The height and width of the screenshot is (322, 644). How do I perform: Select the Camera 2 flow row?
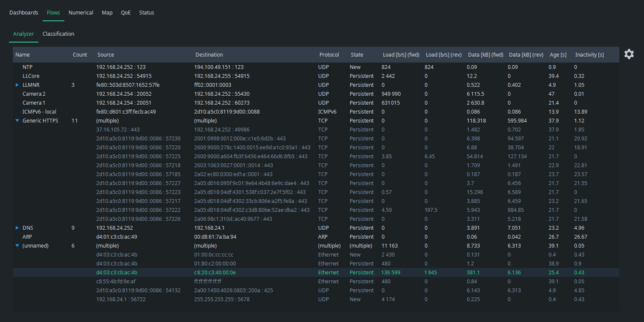tap(34, 94)
